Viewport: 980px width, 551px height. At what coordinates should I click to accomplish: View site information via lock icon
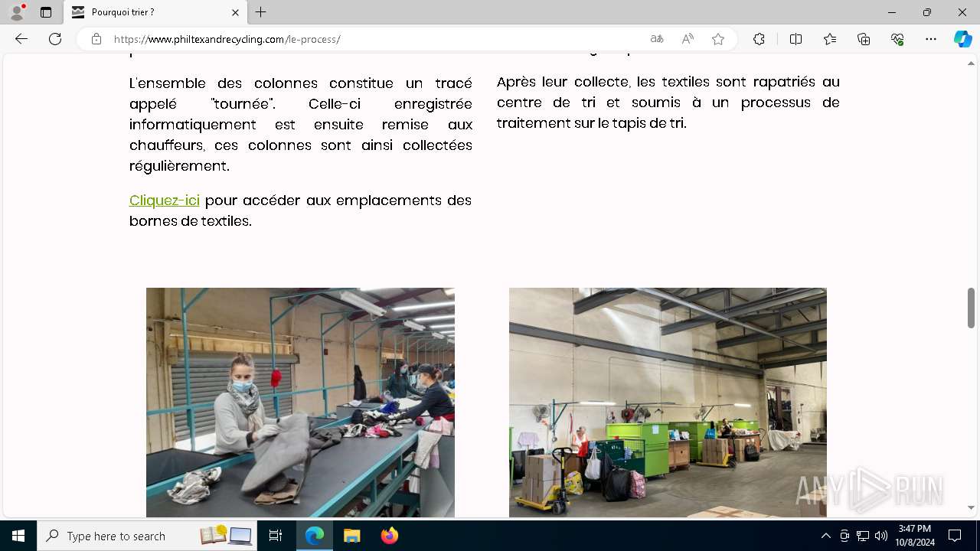click(x=96, y=39)
